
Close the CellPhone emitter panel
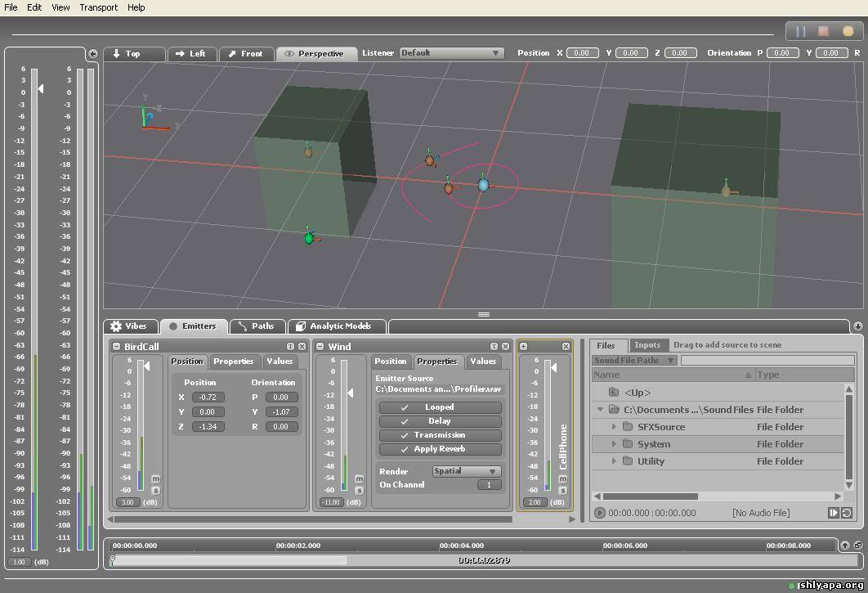pyautogui.click(x=566, y=347)
